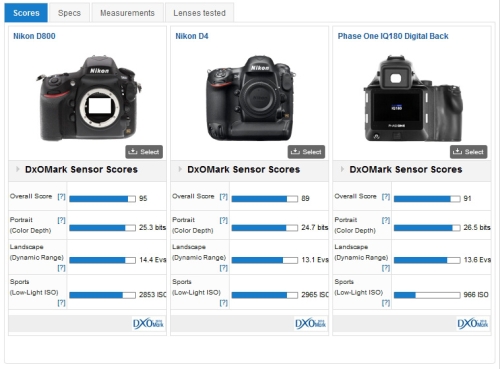Switch to the Specs tab

tap(69, 13)
